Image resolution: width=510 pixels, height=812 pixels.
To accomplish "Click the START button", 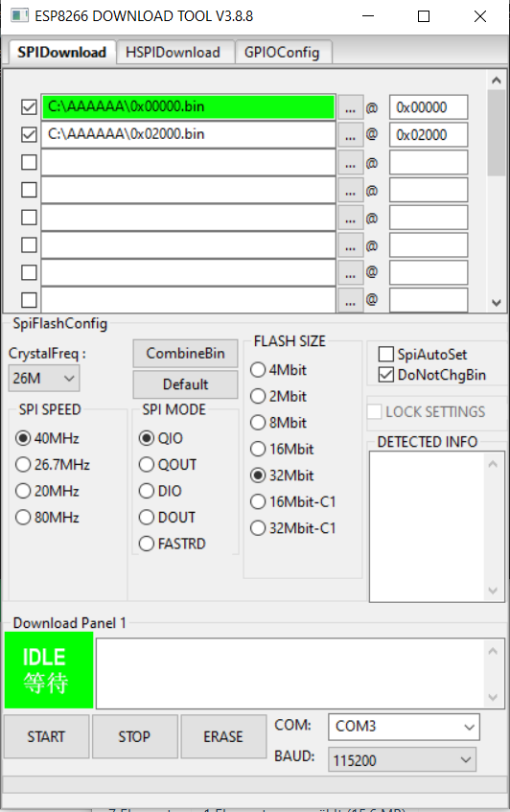I will pos(47,736).
